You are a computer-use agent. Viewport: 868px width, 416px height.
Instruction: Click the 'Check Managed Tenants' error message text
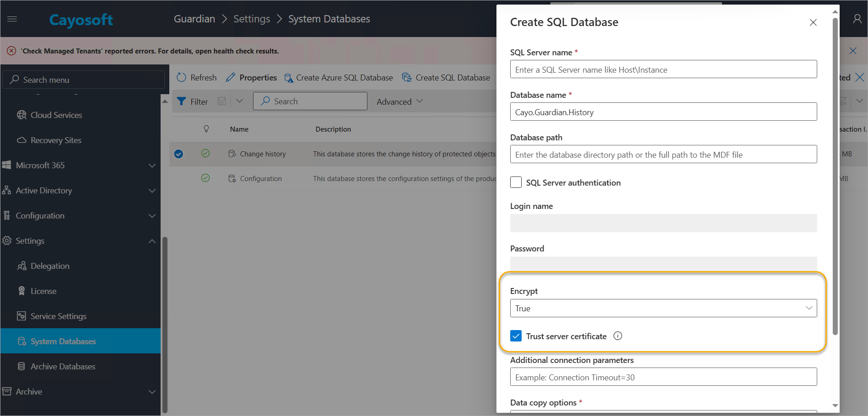pyautogui.click(x=150, y=51)
